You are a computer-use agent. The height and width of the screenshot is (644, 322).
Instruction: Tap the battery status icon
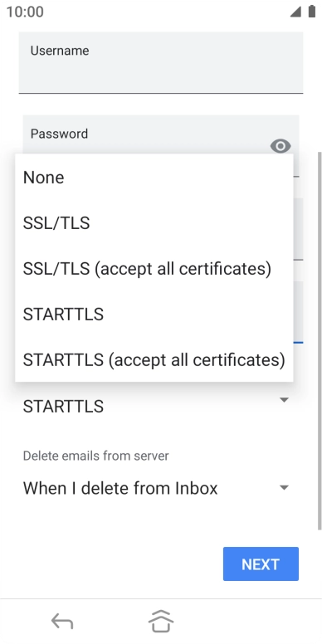coord(312,12)
